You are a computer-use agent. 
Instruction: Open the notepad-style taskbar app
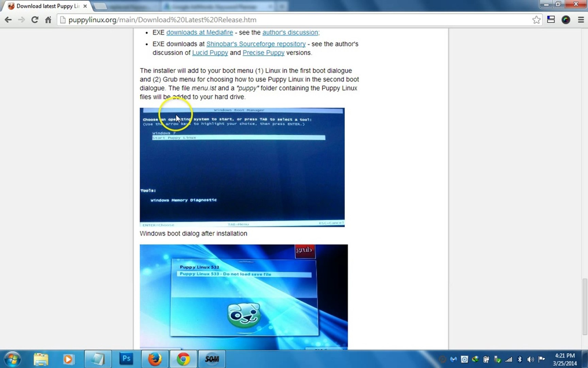(x=98, y=359)
